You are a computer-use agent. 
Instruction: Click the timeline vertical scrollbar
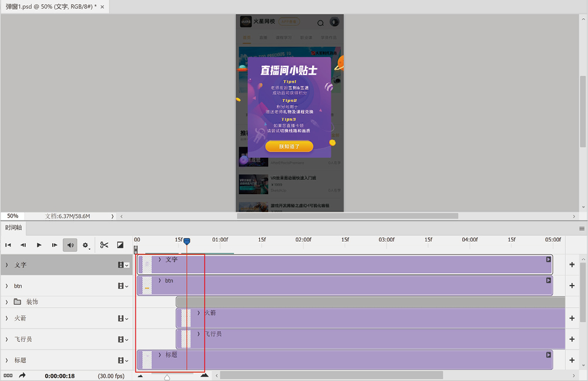583,292
